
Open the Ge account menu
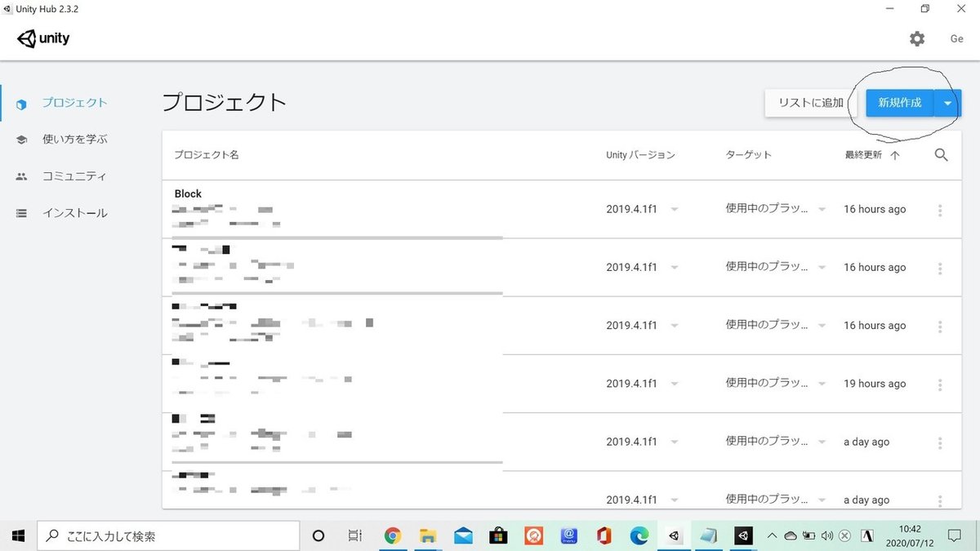955,38
